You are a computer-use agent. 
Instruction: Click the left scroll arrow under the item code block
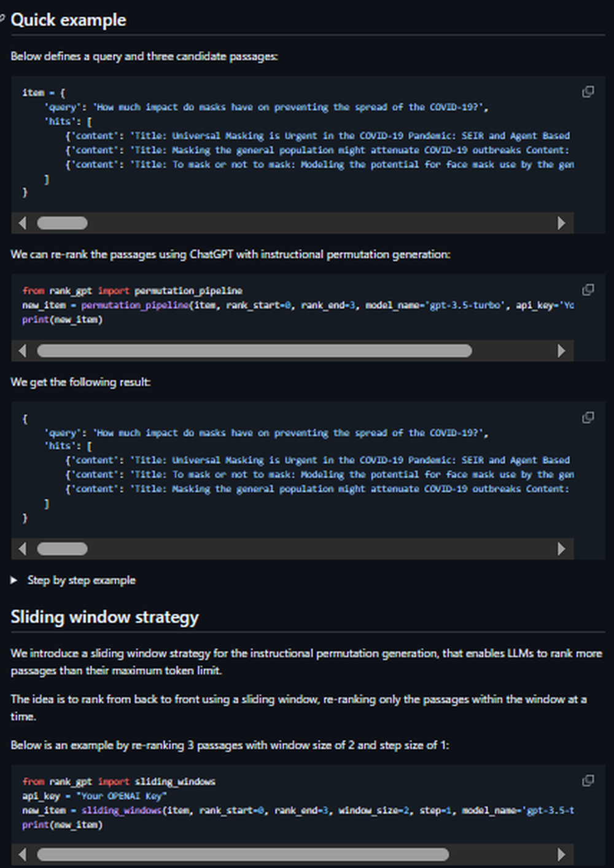[23, 222]
